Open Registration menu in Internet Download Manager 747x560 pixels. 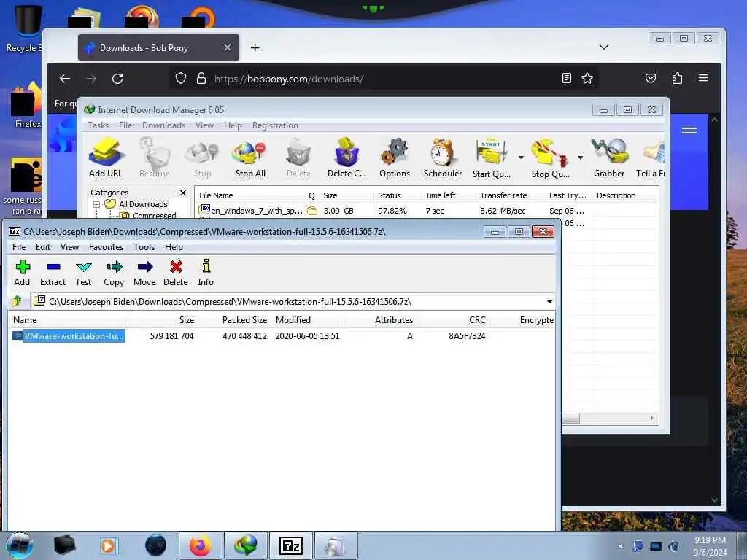click(275, 125)
